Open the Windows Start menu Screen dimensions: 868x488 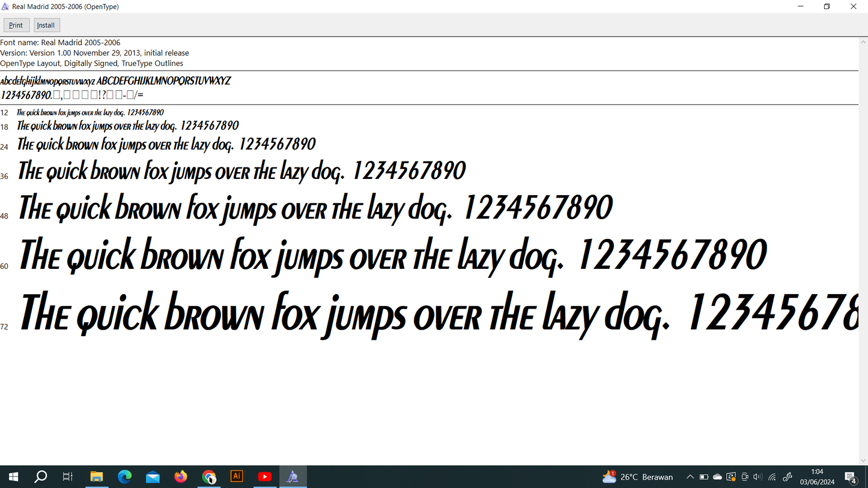tap(13, 477)
